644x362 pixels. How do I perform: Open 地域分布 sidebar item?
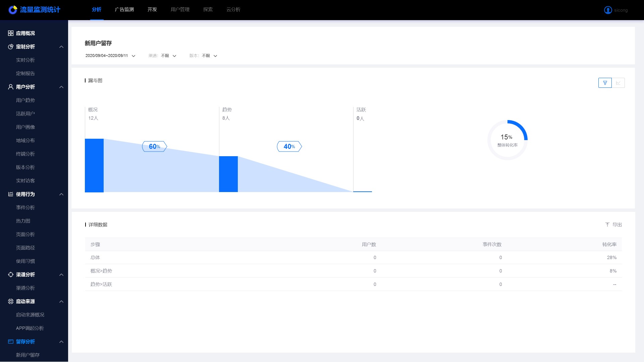coord(25,140)
